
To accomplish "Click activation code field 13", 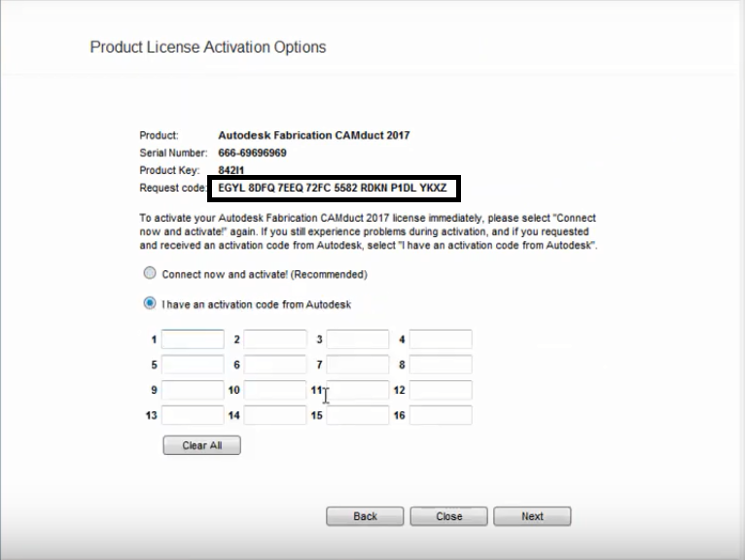I will tap(193, 415).
